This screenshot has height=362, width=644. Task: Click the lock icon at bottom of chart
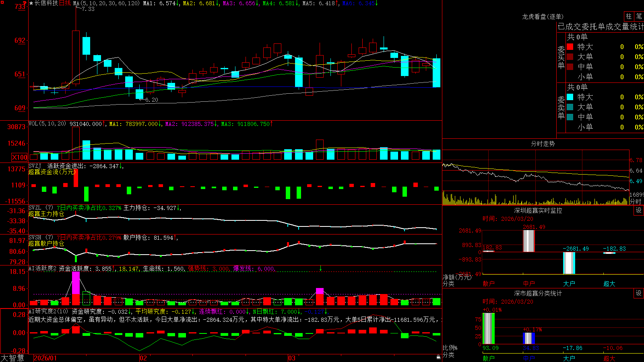click(438, 357)
